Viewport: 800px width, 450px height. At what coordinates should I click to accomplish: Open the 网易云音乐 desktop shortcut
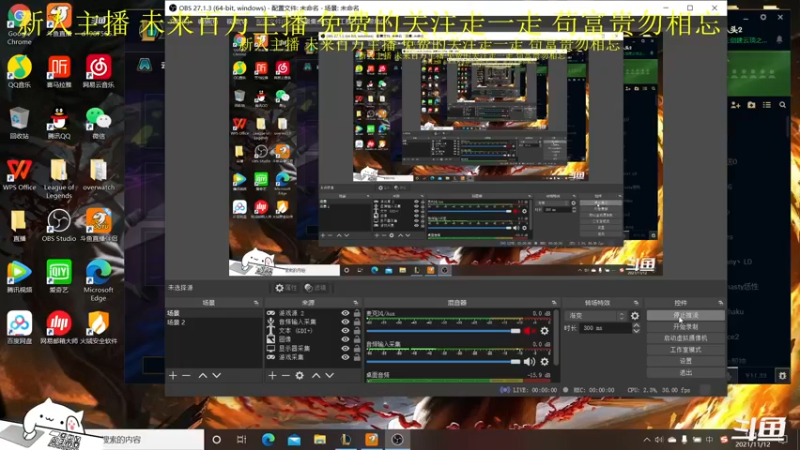(x=98, y=72)
